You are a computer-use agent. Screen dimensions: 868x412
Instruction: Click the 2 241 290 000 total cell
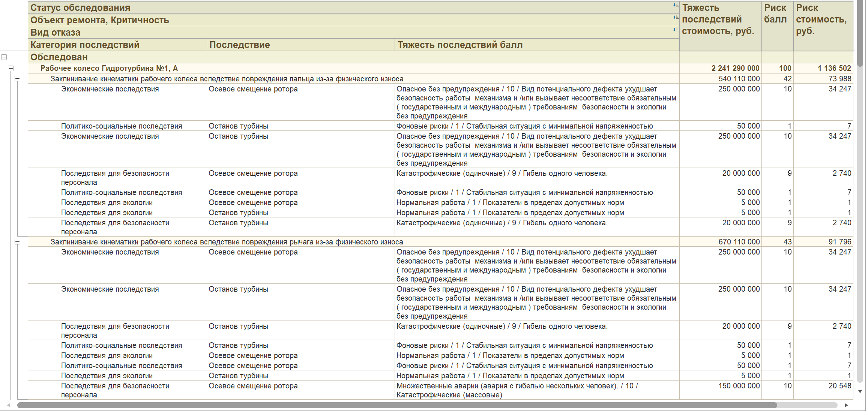(735, 69)
